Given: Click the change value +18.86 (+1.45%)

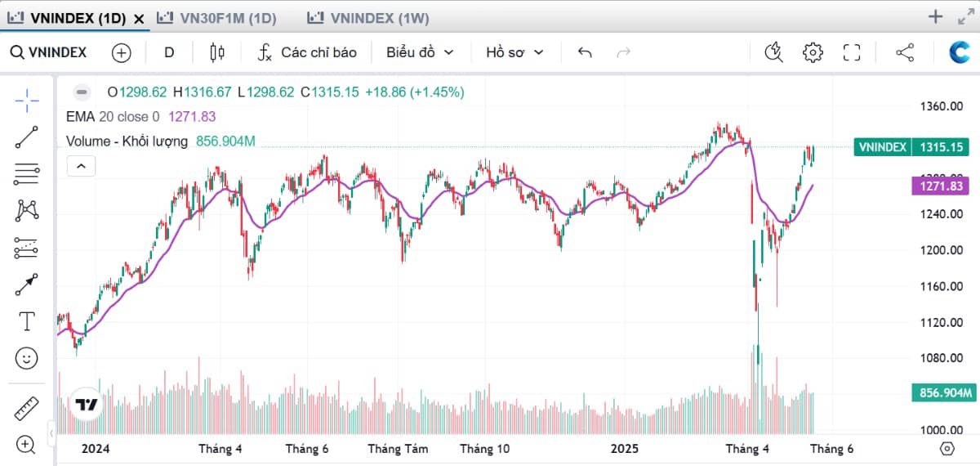Looking at the screenshot, I should [x=415, y=92].
